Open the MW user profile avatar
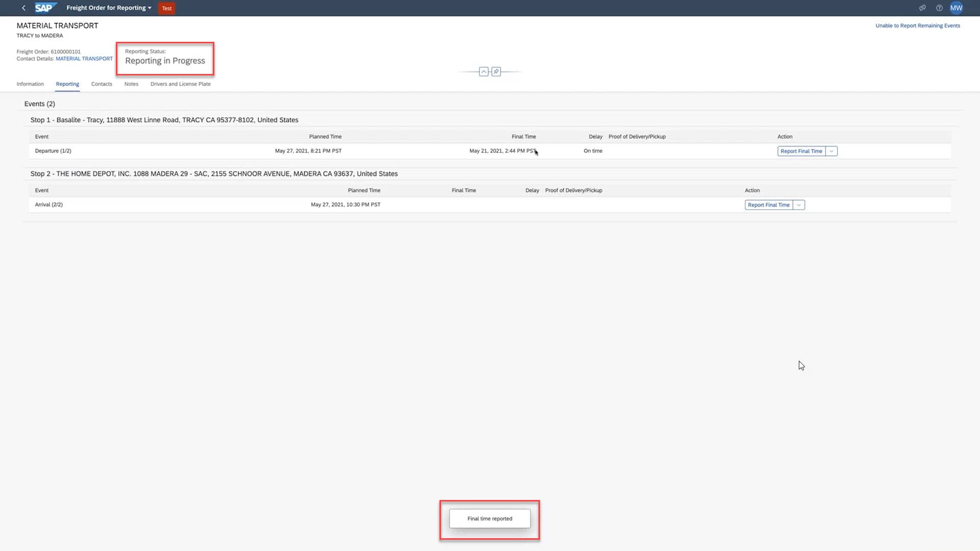The image size is (980, 551). (956, 8)
